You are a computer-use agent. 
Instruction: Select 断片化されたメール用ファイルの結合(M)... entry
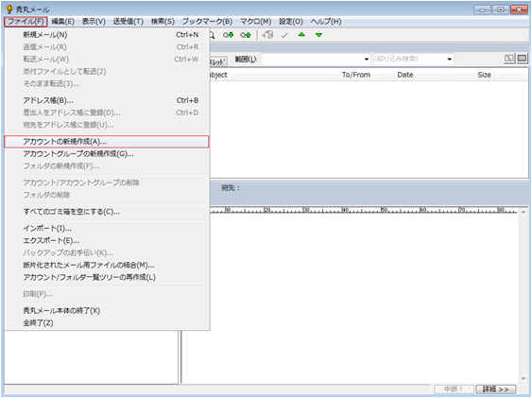click(x=107, y=265)
